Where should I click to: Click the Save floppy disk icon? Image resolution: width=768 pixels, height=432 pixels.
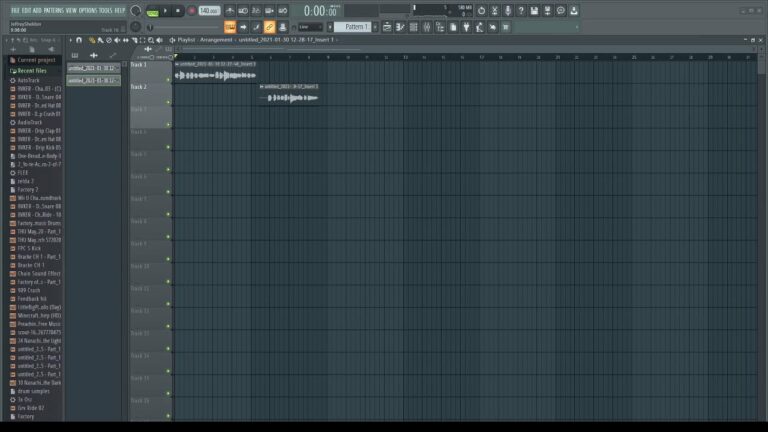(x=534, y=11)
